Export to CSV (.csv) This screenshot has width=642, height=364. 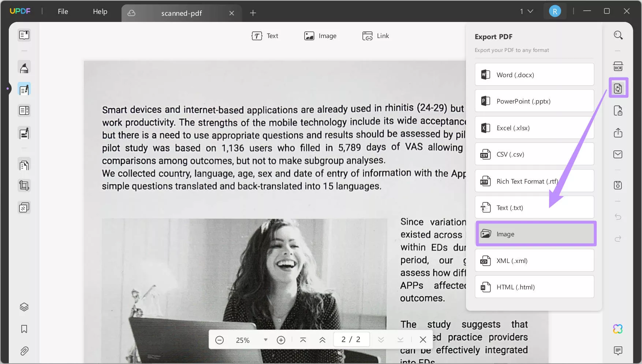pyautogui.click(x=534, y=154)
